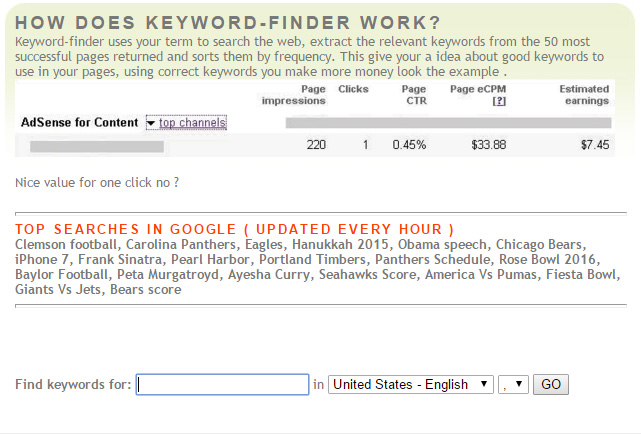Expand the small comma dropdown beside GO
This screenshot has height=434, width=641.
click(x=514, y=384)
